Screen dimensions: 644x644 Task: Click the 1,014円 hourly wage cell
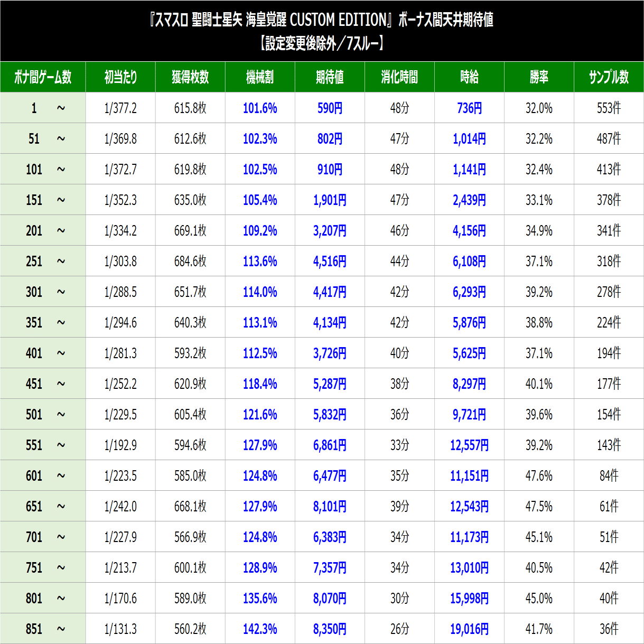[469, 138]
